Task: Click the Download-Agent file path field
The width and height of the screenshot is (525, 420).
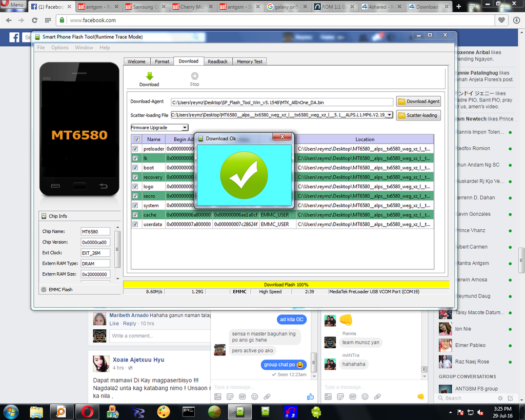Action: pos(281,102)
